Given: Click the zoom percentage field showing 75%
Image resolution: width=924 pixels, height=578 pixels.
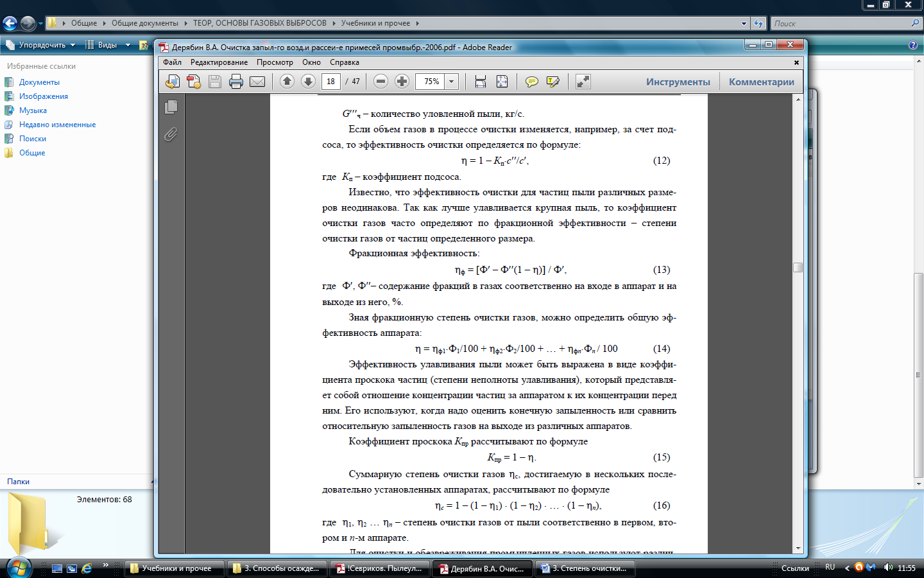Looking at the screenshot, I should pos(431,82).
